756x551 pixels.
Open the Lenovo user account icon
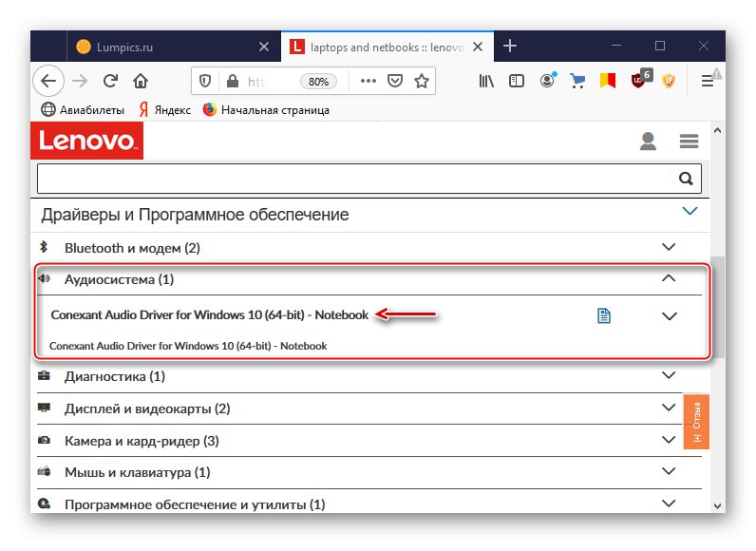click(648, 142)
